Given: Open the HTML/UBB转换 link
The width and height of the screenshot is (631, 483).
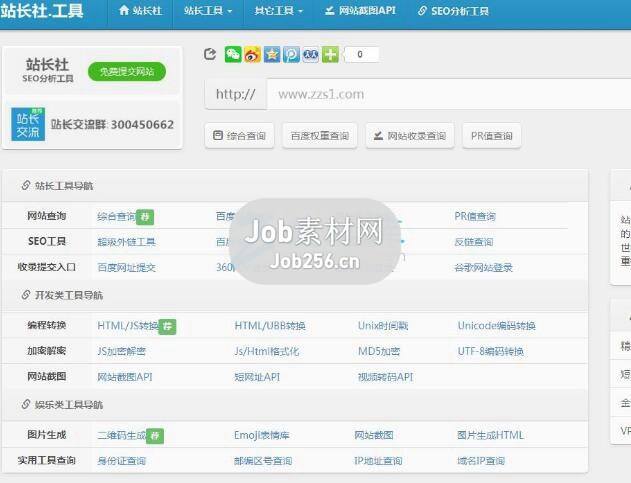Looking at the screenshot, I should point(270,326).
